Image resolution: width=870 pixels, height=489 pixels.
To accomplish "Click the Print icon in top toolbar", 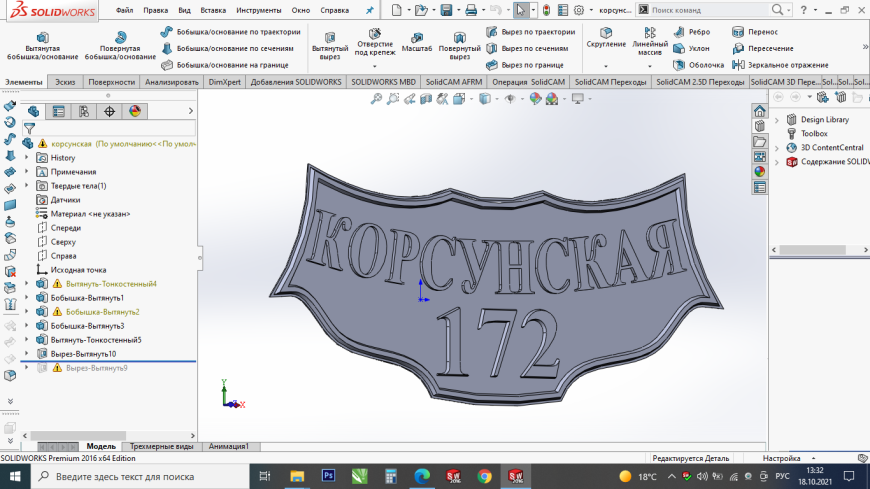I will pyautogui.click(x=471, y=10).
